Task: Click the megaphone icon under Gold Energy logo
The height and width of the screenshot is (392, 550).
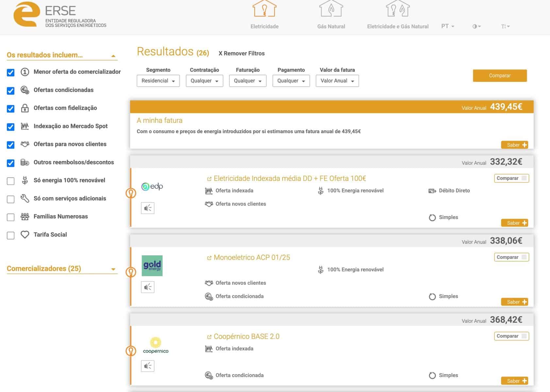Action: 148,287
